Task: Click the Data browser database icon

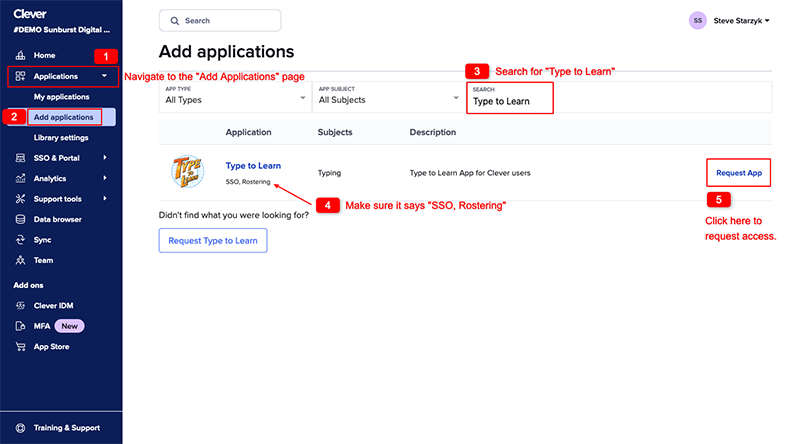Action: click(x=20, y=219)
